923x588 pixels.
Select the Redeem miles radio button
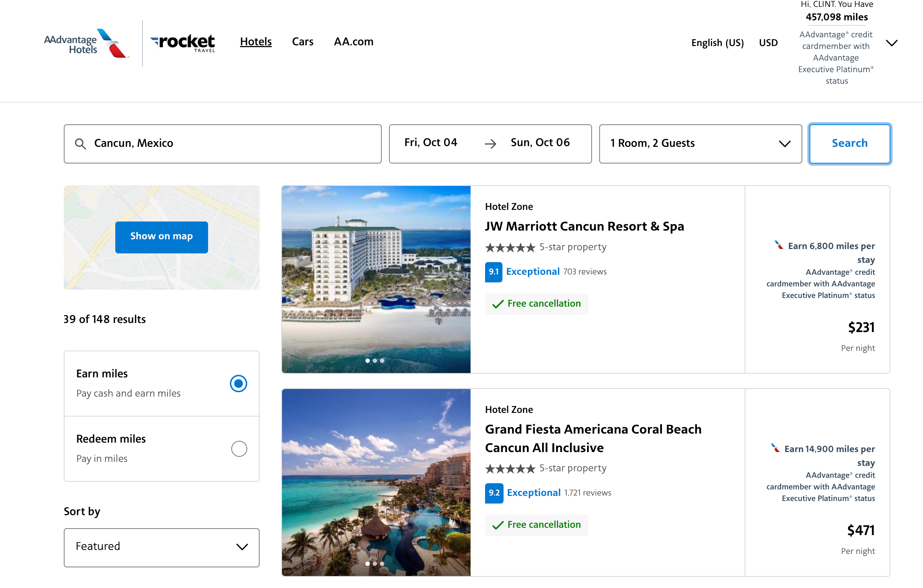[x=239, y=448]
